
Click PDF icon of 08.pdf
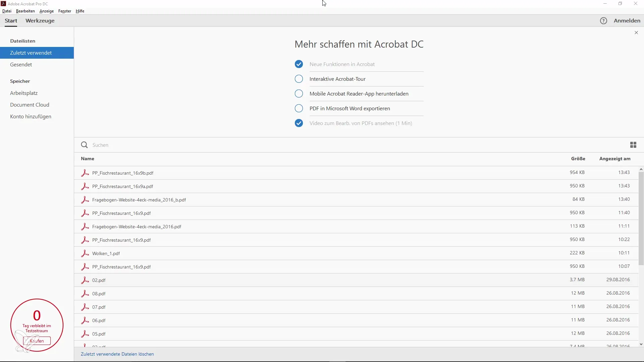click(85, 294)
